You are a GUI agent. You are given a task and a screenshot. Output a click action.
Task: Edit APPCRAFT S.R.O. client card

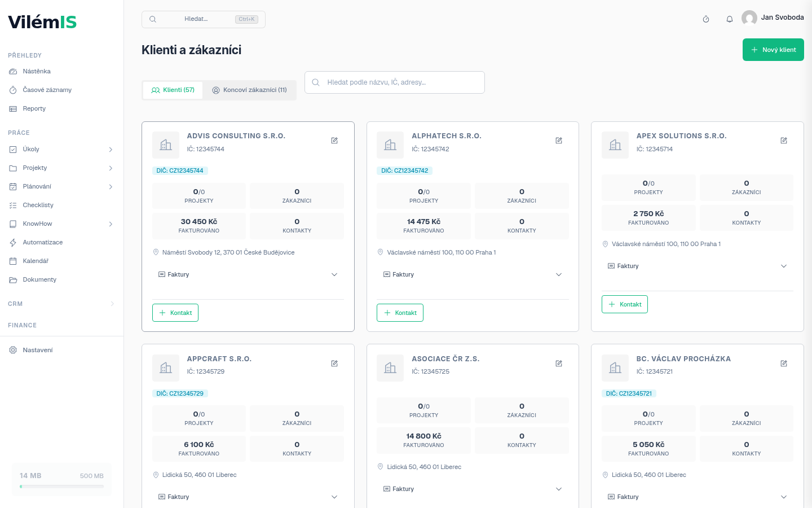[x=334, y=364]
